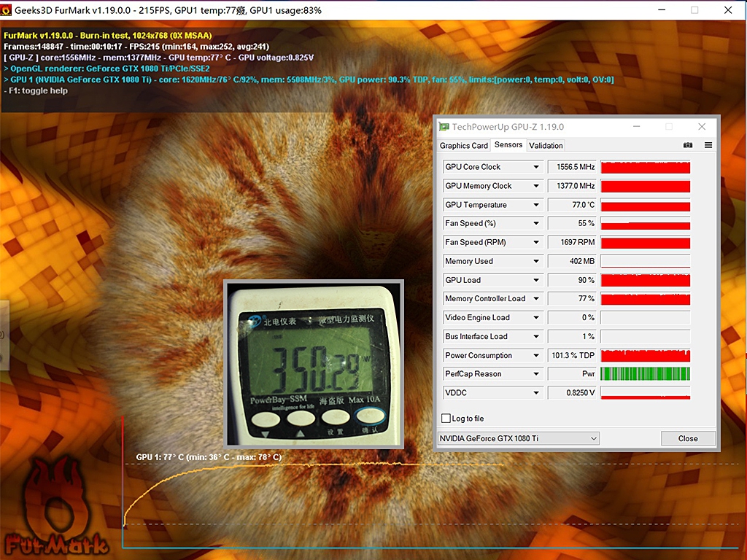
Task: Click the 55 % fan speed value
Action: [x=572, y=223]
